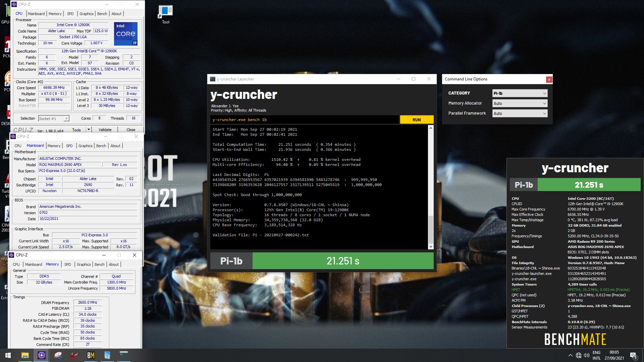Click the y-cruncher Launcher title bar icon
The height and width of the screenshot is (362, 644).
pyautogui.click(x=213, y=79)
